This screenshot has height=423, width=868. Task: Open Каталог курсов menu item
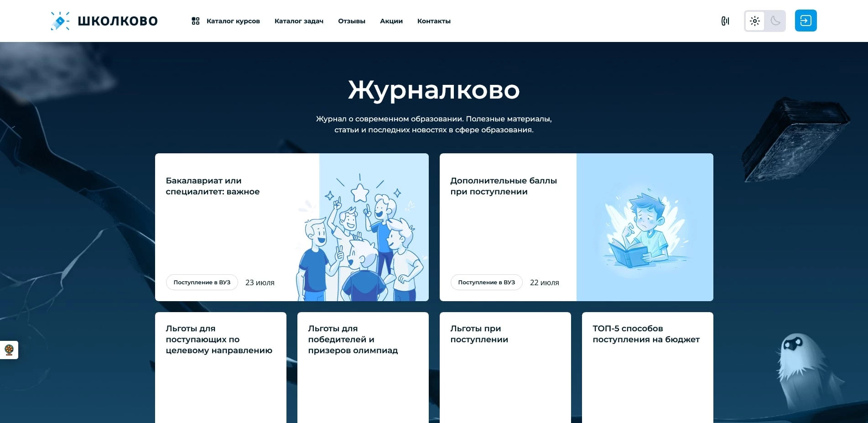[233, 21]
